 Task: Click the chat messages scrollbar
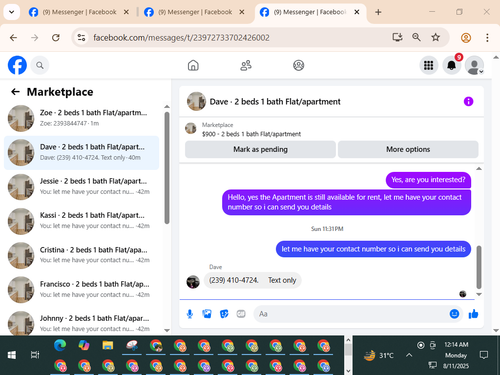click(x=479, y=267)
